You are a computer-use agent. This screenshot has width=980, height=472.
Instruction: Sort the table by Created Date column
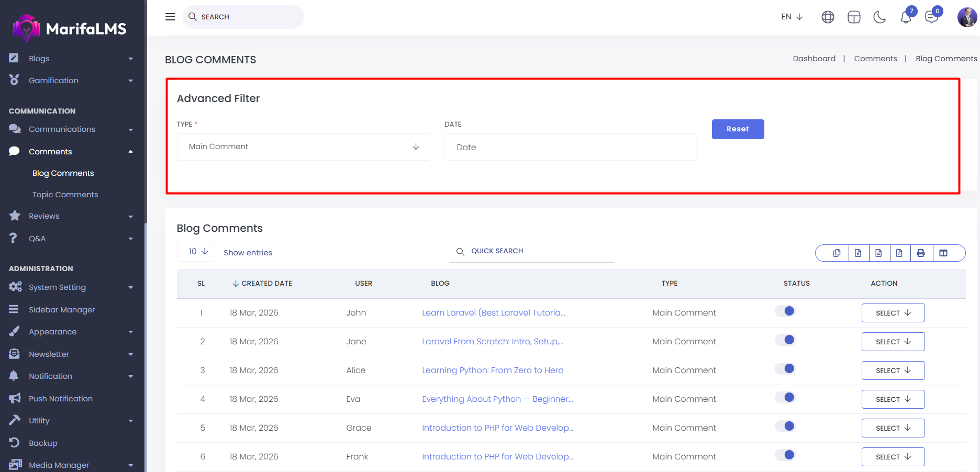click(266, 284)
